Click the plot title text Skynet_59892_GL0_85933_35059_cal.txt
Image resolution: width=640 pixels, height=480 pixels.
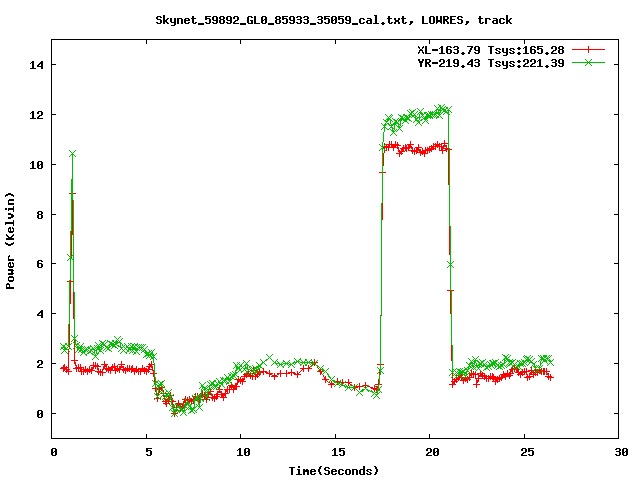[281, 20]
